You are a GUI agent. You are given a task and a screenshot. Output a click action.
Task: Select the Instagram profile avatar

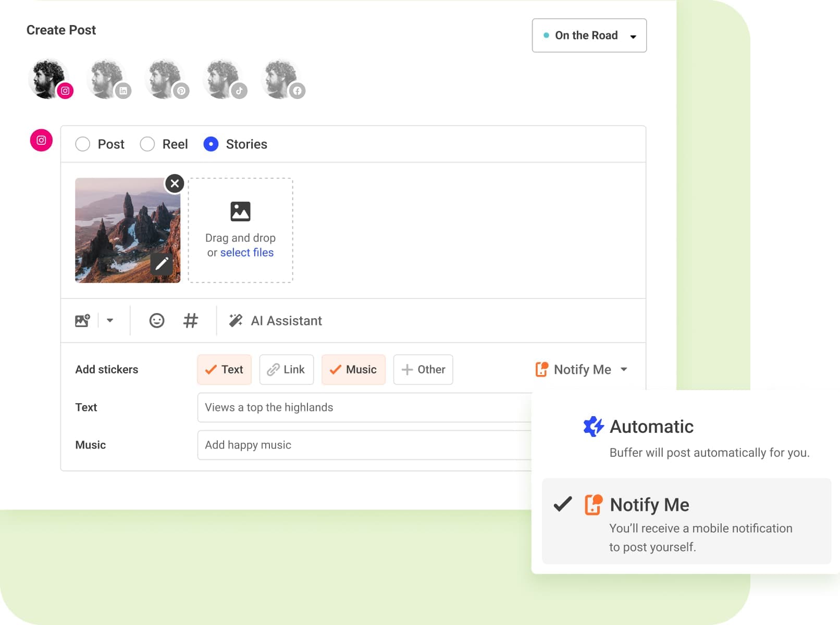coord(50,79)
